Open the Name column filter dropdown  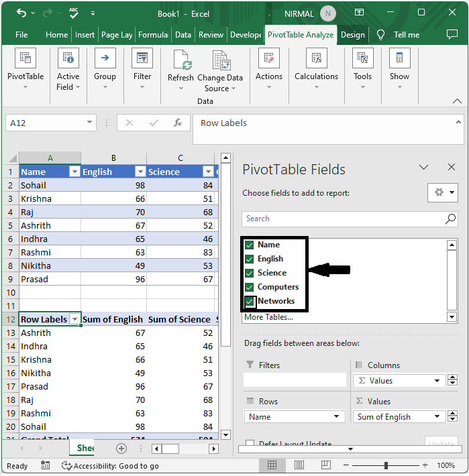coord(74,172)
